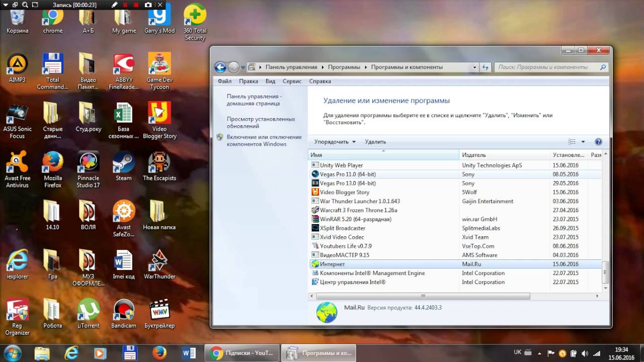
Task: Sort by the Издатель column header
Action: pyautogui.click(x=505, y=155)
